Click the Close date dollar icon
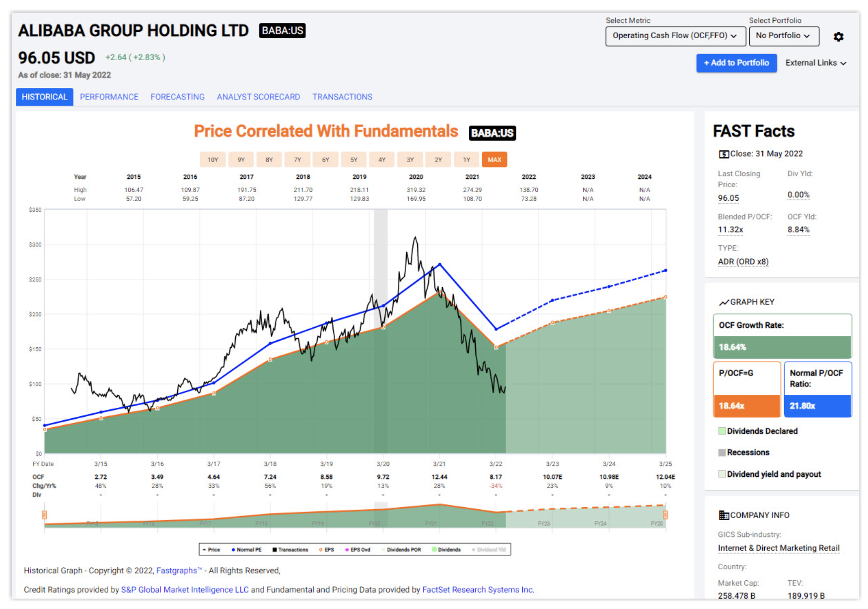The height and width of the screenshot is (609, 868). click(723, 154)
